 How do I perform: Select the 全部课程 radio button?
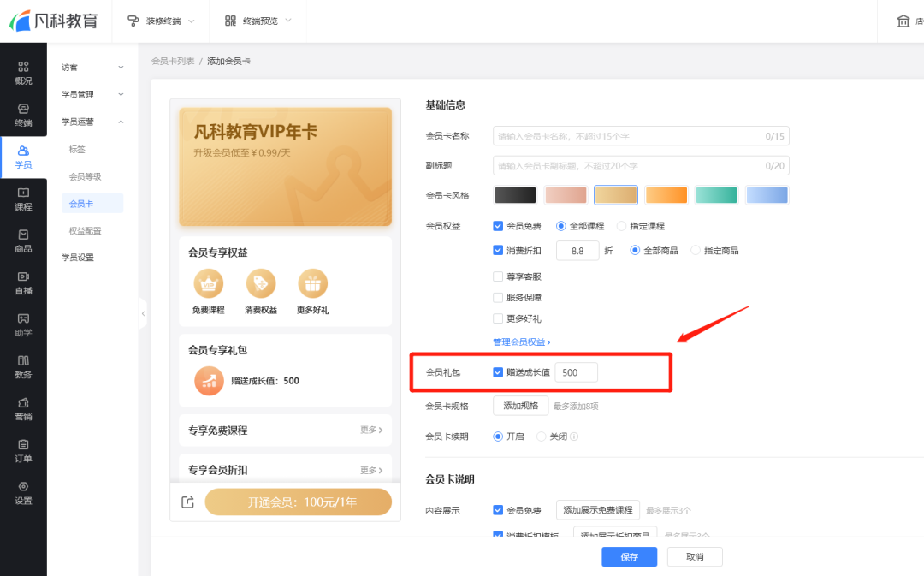(561, 226)
